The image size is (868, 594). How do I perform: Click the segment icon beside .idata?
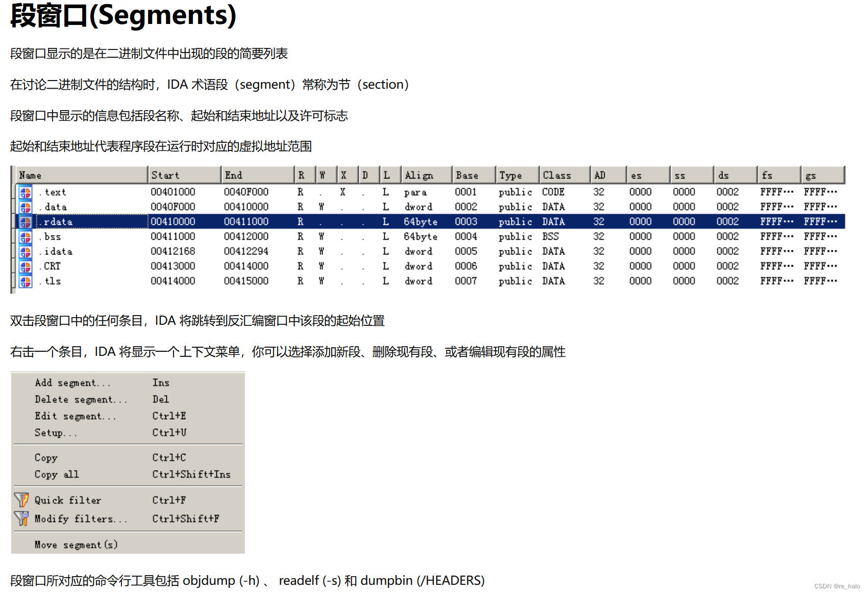(25, 251)
